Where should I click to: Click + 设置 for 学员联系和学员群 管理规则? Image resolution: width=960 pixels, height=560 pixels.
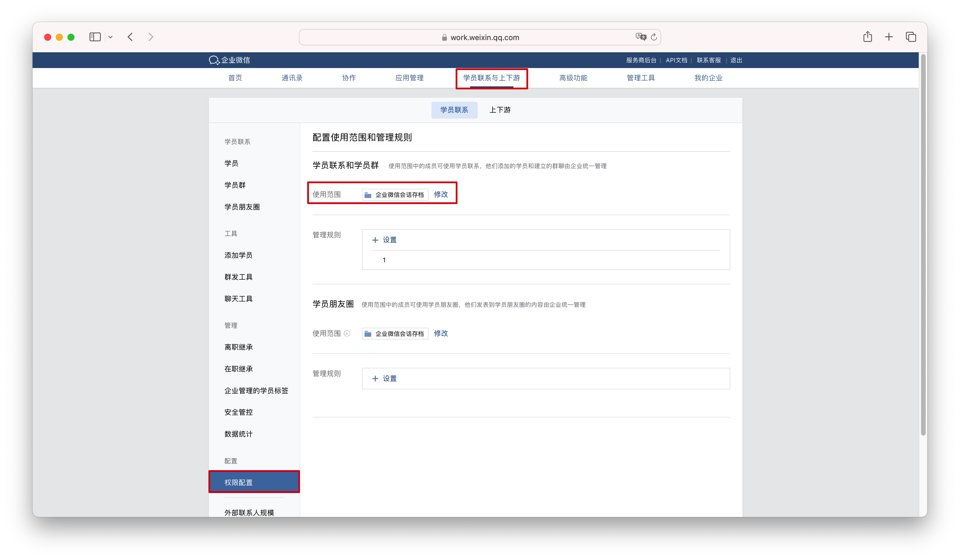(x=384, y=240)
